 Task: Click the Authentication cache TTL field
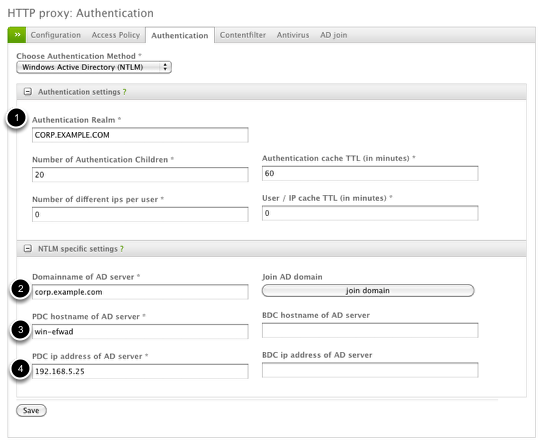tap(370, 173)
